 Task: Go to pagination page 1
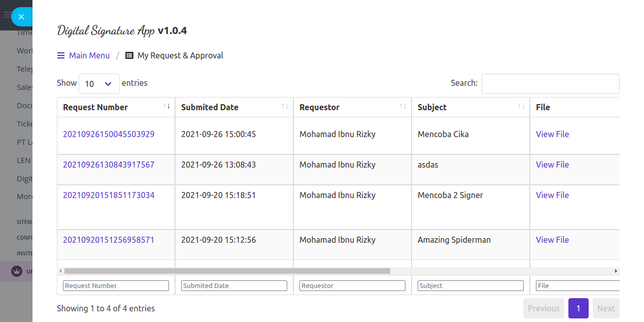(x=578, y=308)
